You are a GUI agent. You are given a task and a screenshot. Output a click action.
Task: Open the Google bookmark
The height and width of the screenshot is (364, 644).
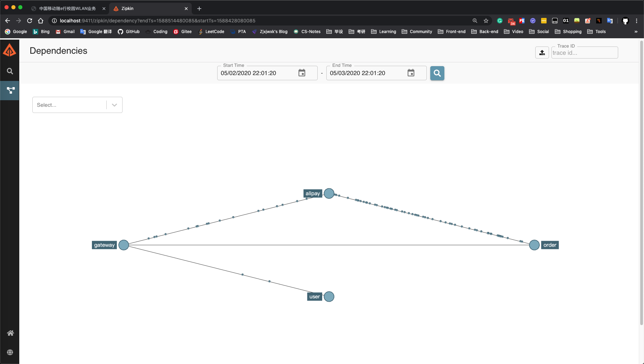tap(16, 31)
